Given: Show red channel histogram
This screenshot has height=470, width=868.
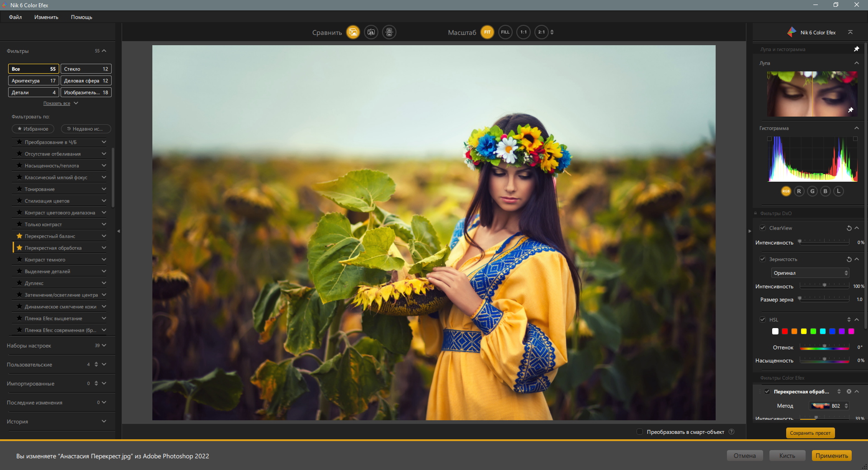Looking at the screenshot, I should pyautogui.click(x=799, y=191).
